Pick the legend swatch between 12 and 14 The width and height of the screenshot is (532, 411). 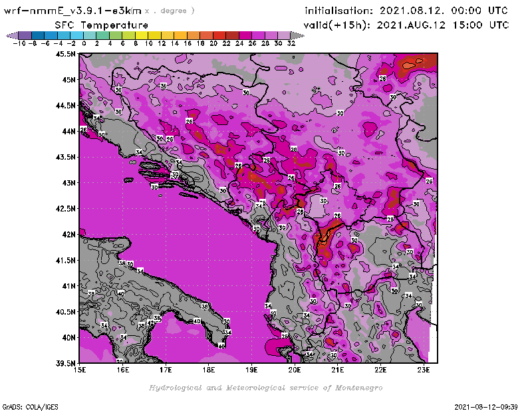[168, 35]
